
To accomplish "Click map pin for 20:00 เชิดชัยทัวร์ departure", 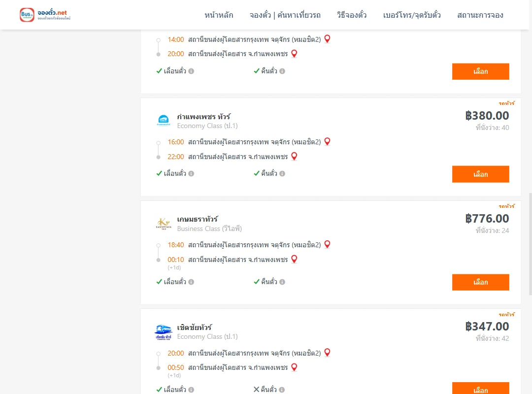I will [x=327, y=353].
